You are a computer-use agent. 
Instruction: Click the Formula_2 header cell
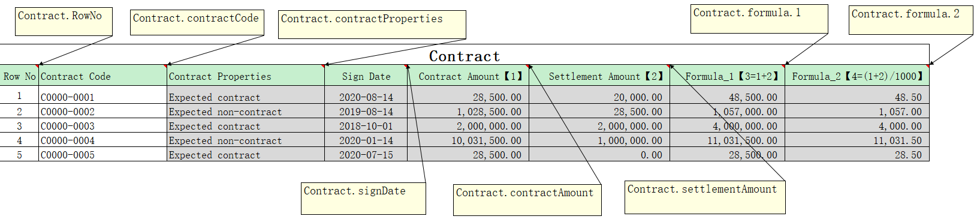pos(857,76)
